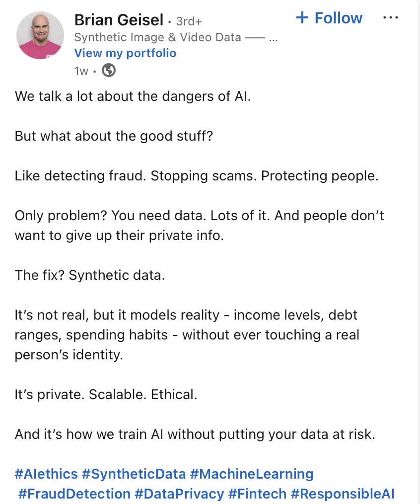Open Brian Geisel's profile picture
The width and height of the screenshot is (420, 504).
click(x=40, y=35)
